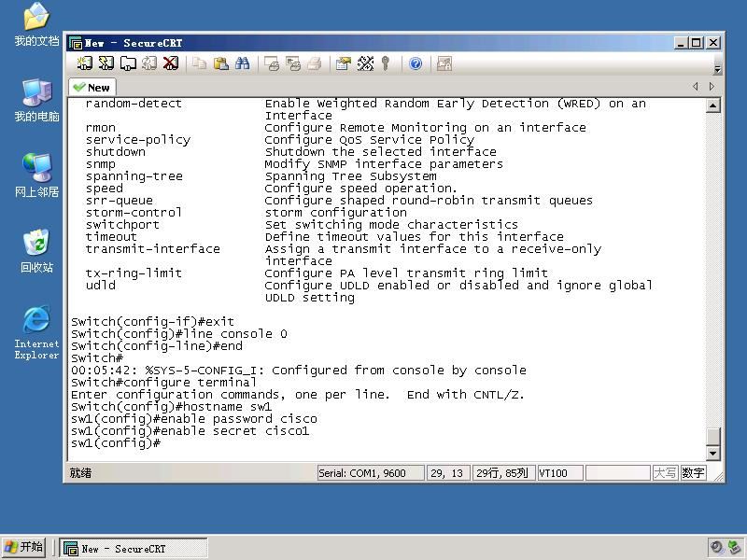This screenshot has height=560, width=747.
Task: Click the Connect toolbar icon
Action: click(x=85, y=63)
